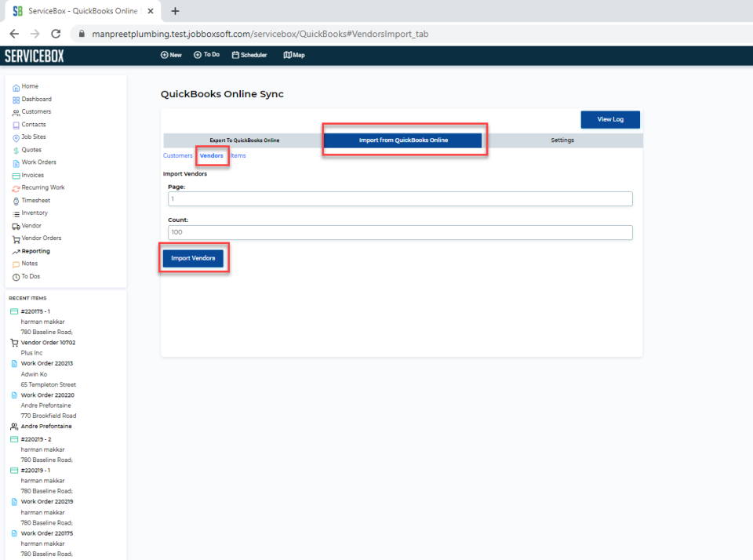Click the Contacts icon in sidebar
The width and height of the screenshot is (753, 560).
pos(16,125)
